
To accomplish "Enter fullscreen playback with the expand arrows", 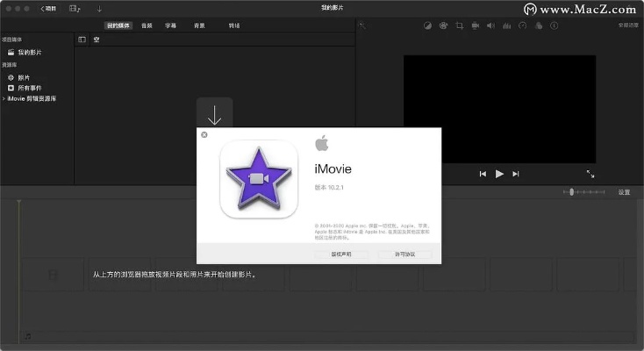I will (590, 174).
